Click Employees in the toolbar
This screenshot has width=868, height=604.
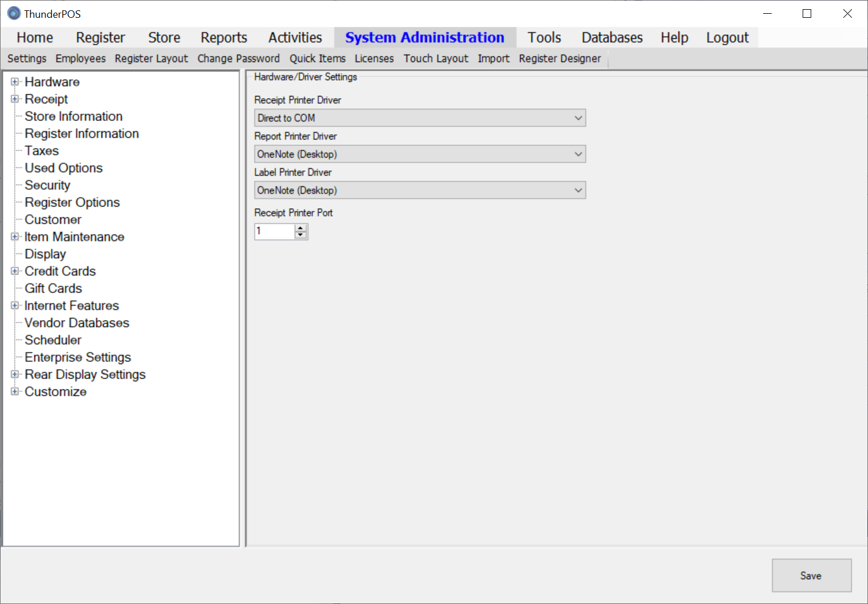pyautogui.click(x=80, y=59)
